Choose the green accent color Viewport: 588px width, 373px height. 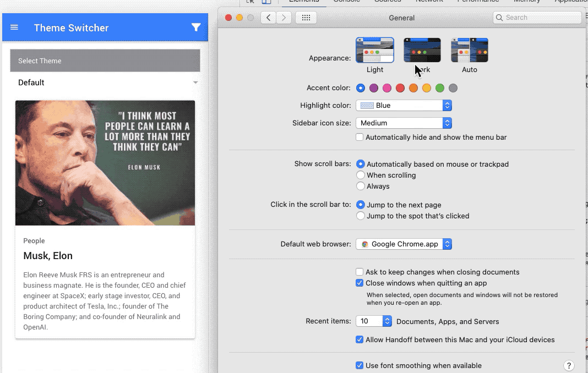click(440, 88)
